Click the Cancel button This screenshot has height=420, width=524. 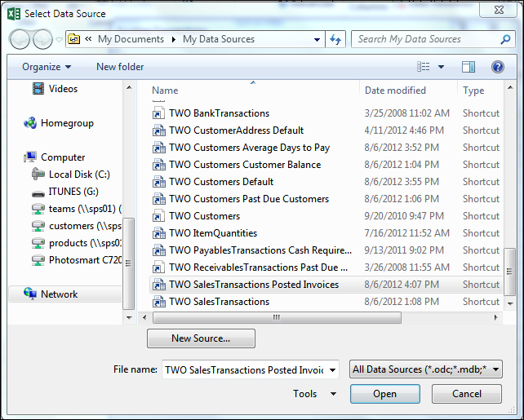[x=467, y=394]
